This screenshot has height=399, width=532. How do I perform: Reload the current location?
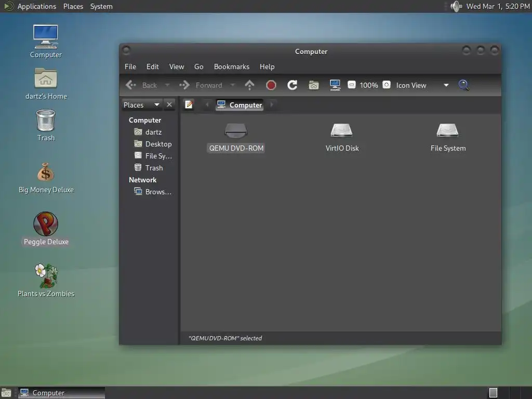pos(292,85)
